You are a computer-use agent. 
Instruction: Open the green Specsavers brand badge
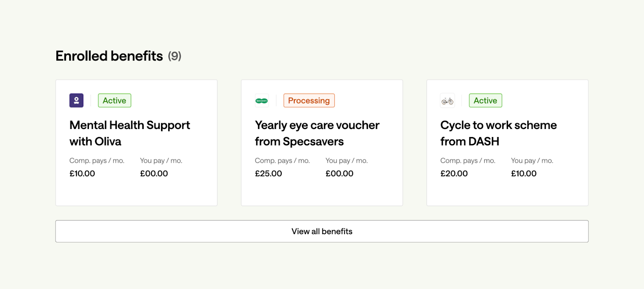pyautogui.click(x=262, y=100)
